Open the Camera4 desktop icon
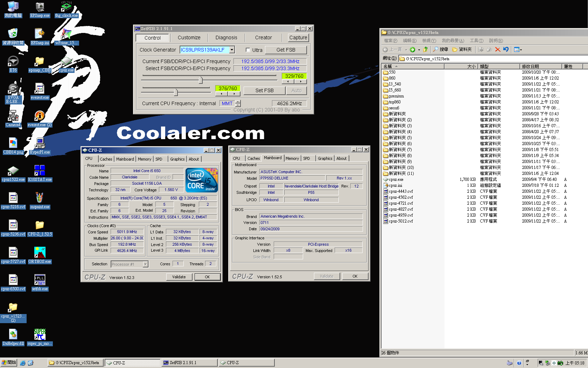This screenshot has width=588, height=368. point(13,119)
